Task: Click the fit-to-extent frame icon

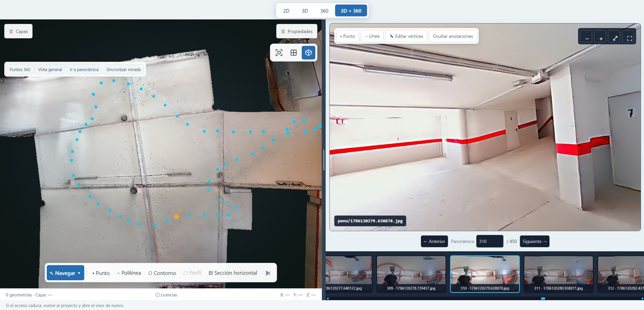Action: pyautogui.click(x=279, y=53)
